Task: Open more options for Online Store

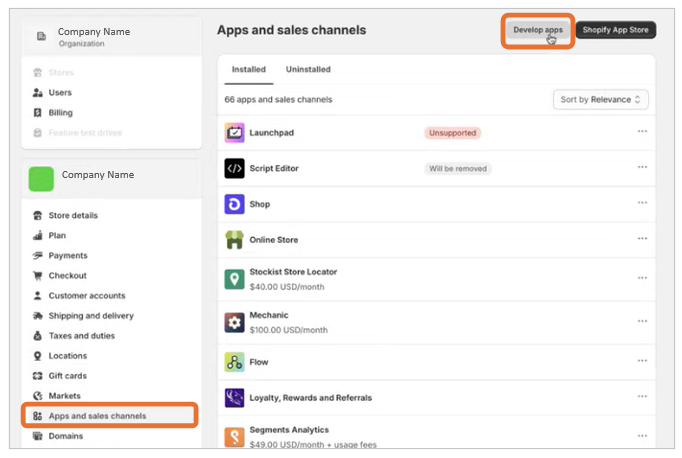Action: (642, 238)
